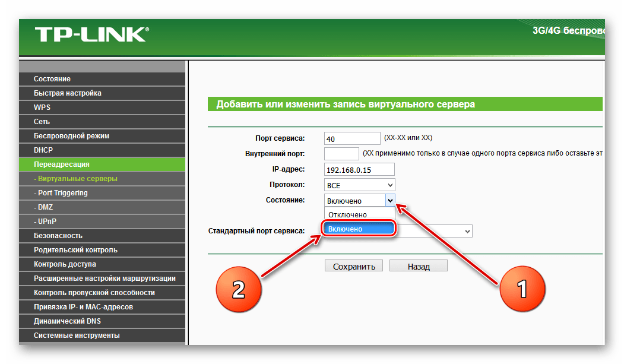Image resolution: width=624 pixels, height=364 pixels.
Task: Go to the WPS section
Action: [x=42, y=107]
